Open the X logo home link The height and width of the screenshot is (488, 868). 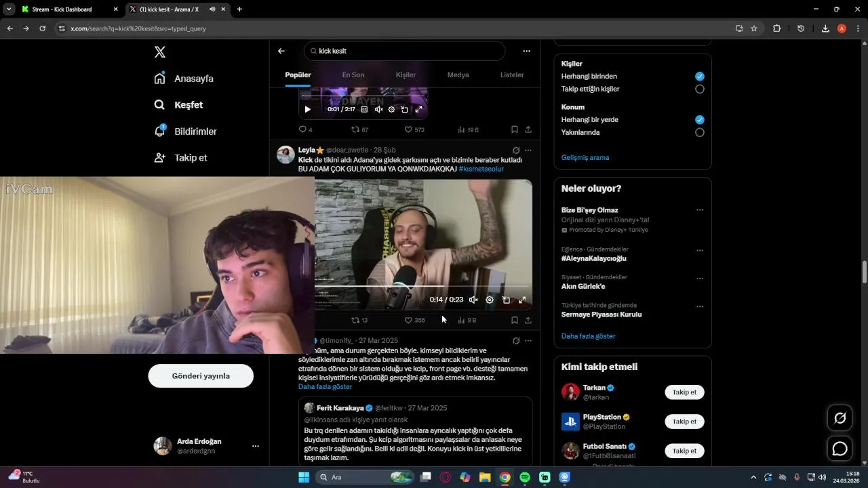(160, 52)
